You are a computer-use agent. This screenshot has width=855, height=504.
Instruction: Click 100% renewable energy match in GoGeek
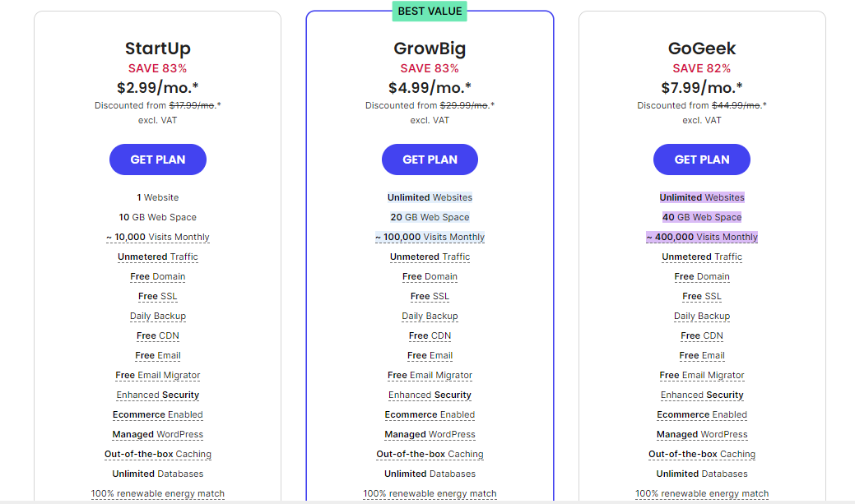coord(702,494)
